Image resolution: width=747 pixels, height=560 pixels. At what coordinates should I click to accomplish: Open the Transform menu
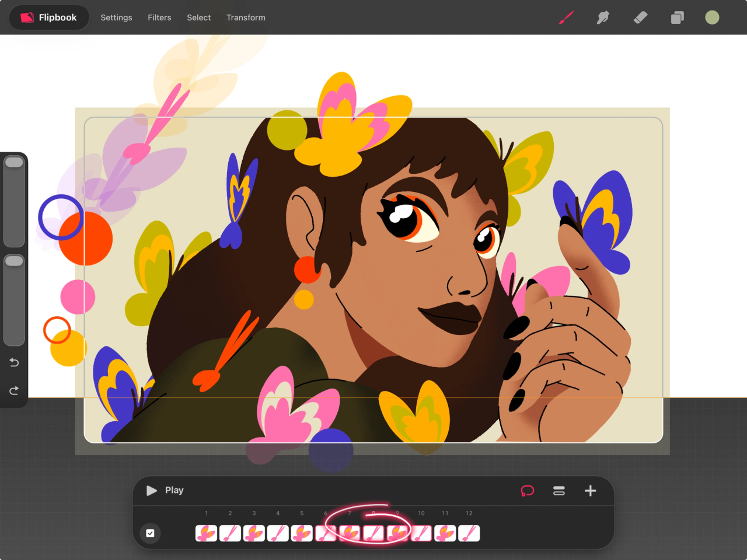point(246,17)
